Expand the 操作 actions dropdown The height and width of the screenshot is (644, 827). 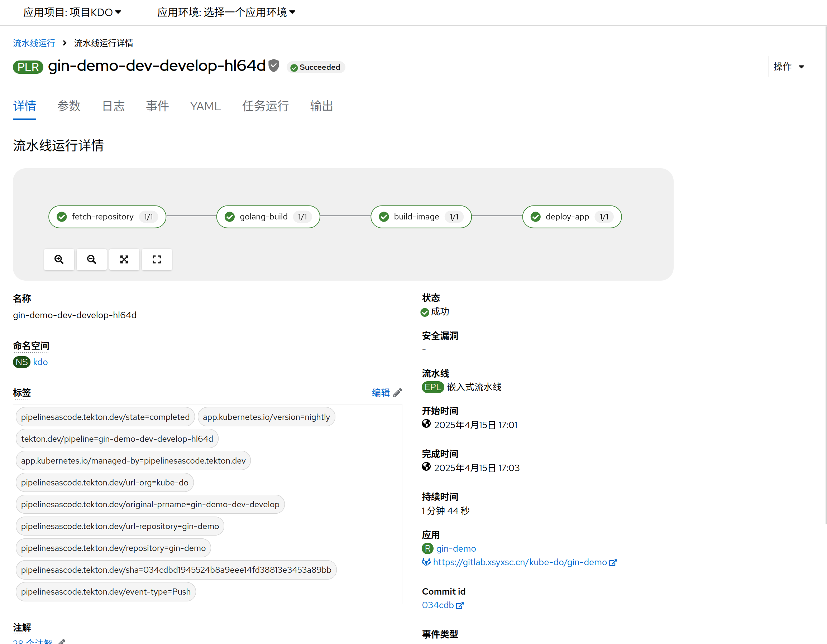[789, 67]
